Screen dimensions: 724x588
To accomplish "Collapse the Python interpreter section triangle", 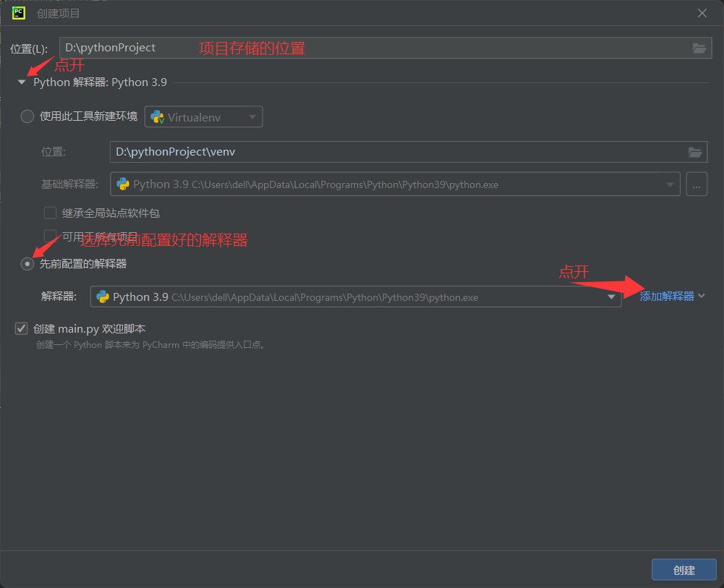I will pos(21,82).
